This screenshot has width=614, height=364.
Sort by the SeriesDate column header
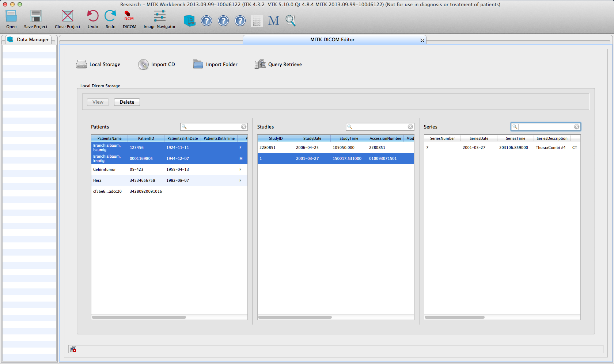pyautogui.click(x=479, y=138)
